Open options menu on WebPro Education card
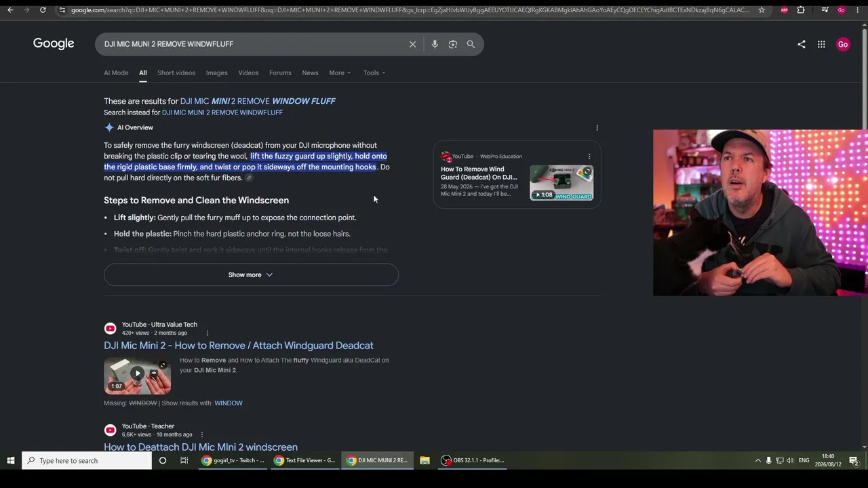The height and width of the screenshot is (488, 868). click(x=589, y=157)
